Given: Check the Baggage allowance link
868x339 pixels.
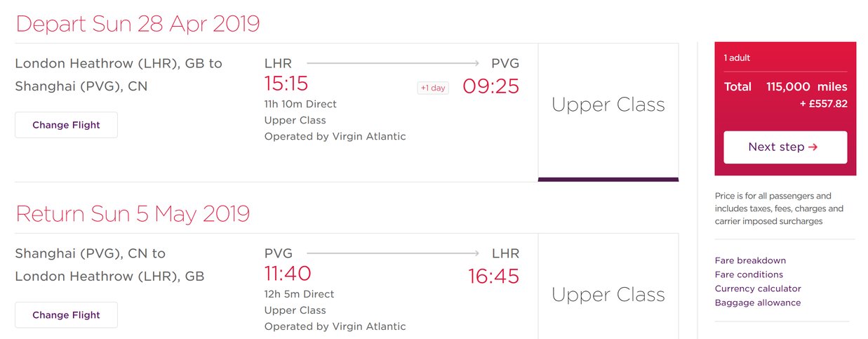Looking at the screenshot, I should (758, 303).
